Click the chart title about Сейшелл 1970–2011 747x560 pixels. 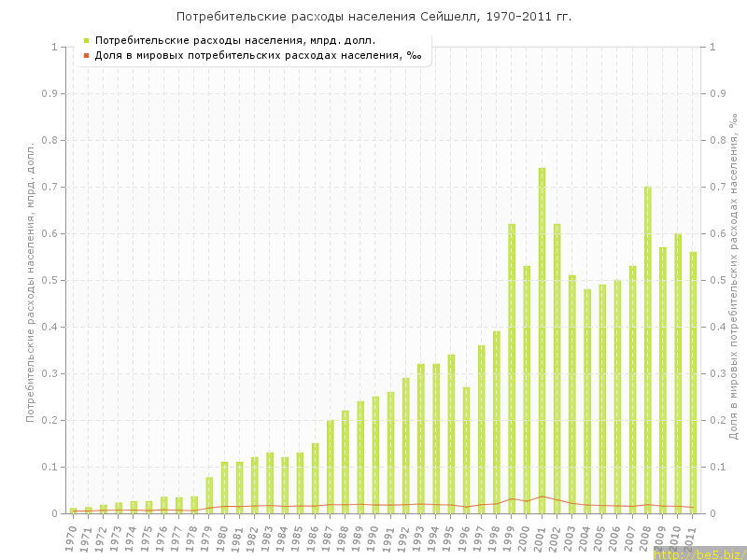(373, 17)
